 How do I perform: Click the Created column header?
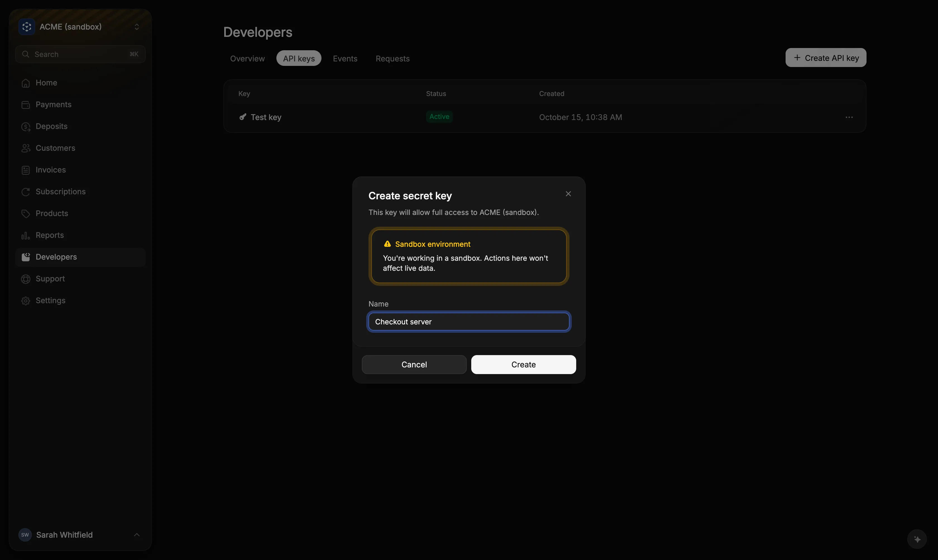[x=552, y=94]
